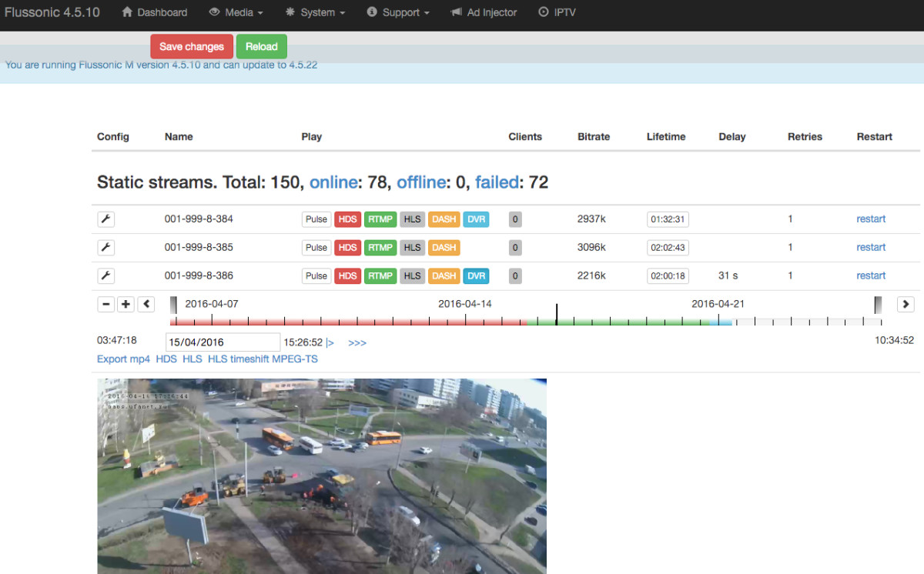This screenshot has height=574, width=924.
Task: Click the timeline bar at 2016-04-14
Action: 465,321
